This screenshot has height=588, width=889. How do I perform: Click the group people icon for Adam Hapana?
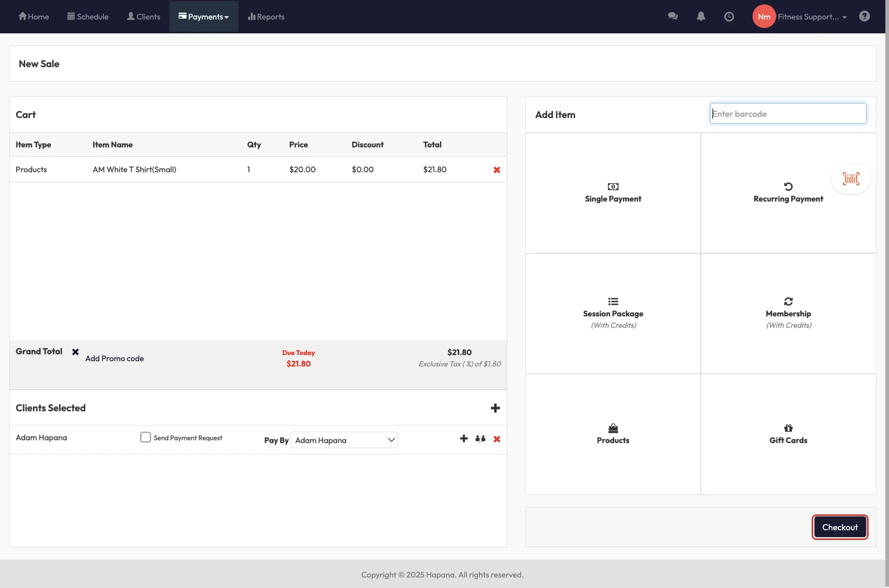480,439
